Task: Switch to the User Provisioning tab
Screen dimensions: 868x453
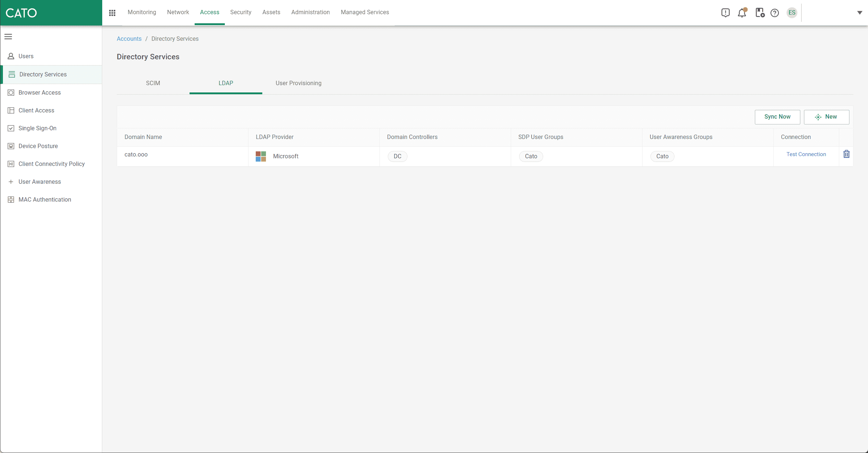Action: pos(299,83)
